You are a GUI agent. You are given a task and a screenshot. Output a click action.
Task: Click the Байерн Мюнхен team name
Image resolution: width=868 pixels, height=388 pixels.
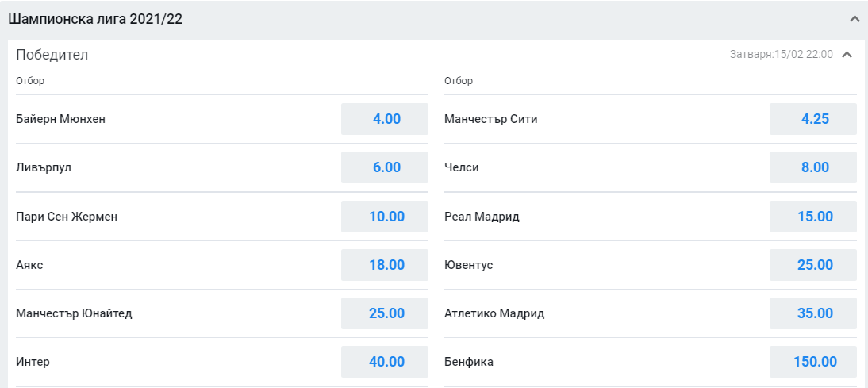coord(60,119)
